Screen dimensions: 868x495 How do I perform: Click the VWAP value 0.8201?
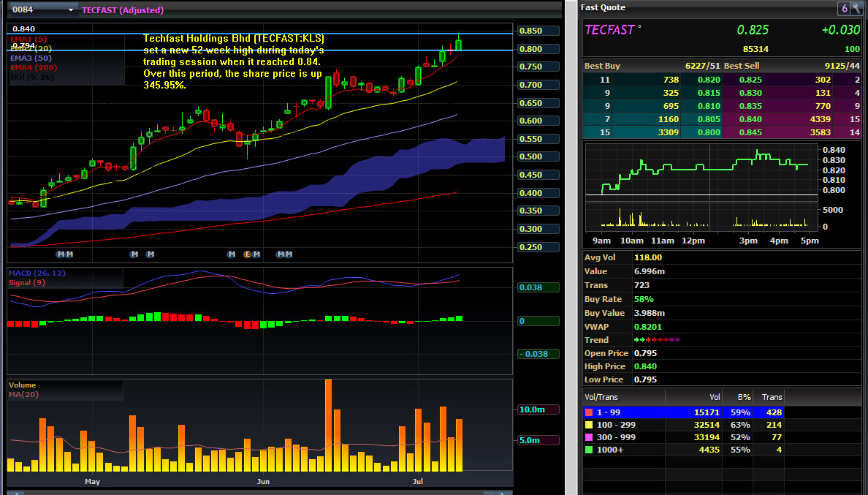pyautogui.click(x=647, y=327)
